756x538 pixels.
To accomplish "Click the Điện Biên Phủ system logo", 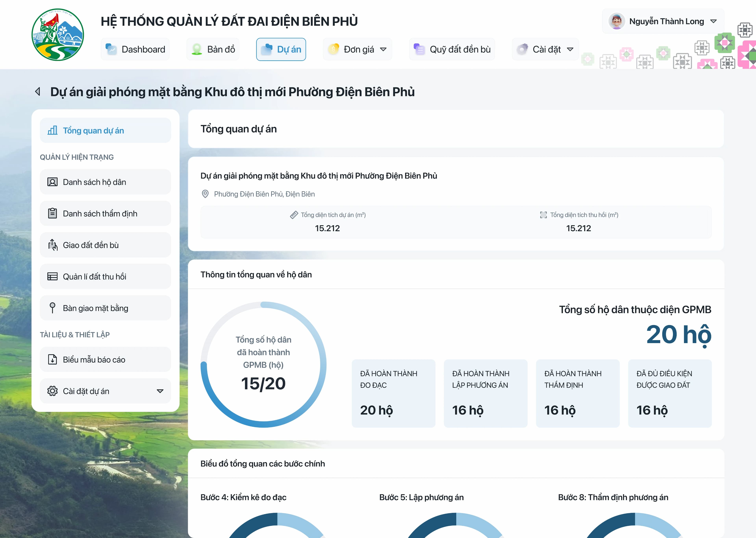I will (x=58, y=34).
